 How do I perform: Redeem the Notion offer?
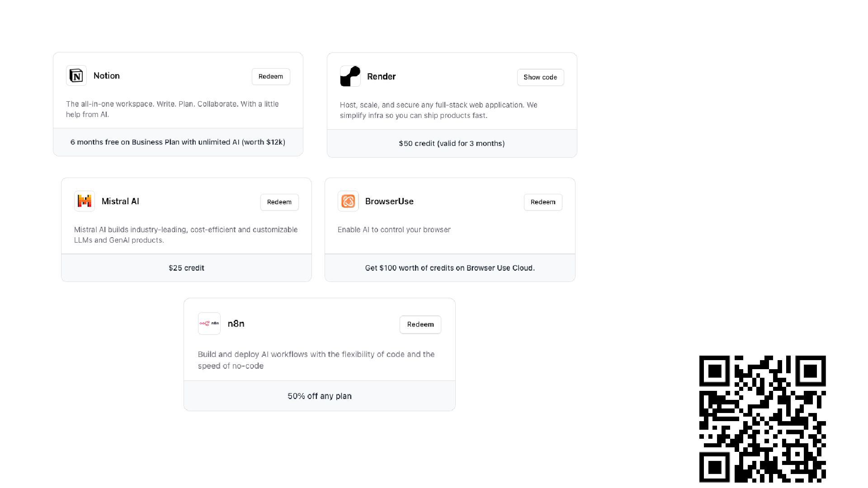(271, 76)
